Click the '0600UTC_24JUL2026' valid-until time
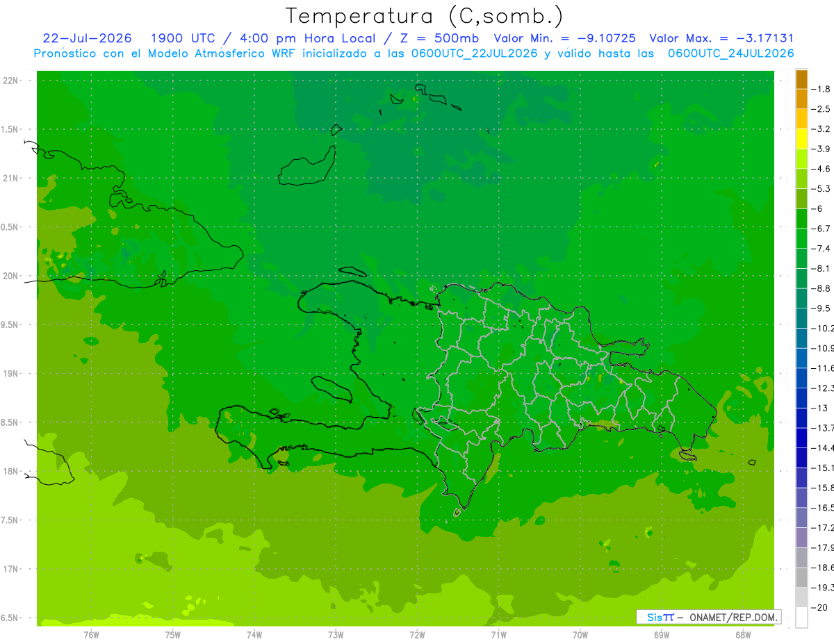Screen dimensions: 834x644 pyautogui.click(x=730, y=53)
